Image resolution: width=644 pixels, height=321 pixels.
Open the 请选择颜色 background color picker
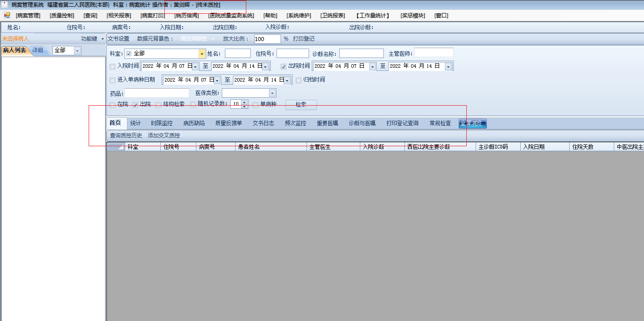(196, 39)
